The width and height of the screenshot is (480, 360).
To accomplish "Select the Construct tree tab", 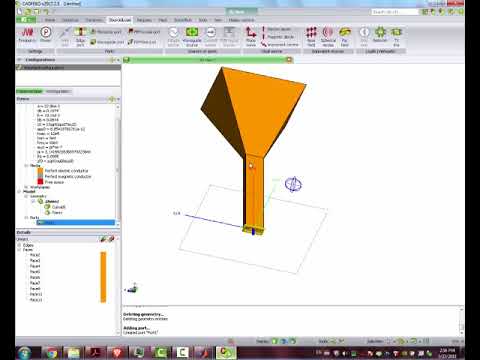I will pos(30,91).
